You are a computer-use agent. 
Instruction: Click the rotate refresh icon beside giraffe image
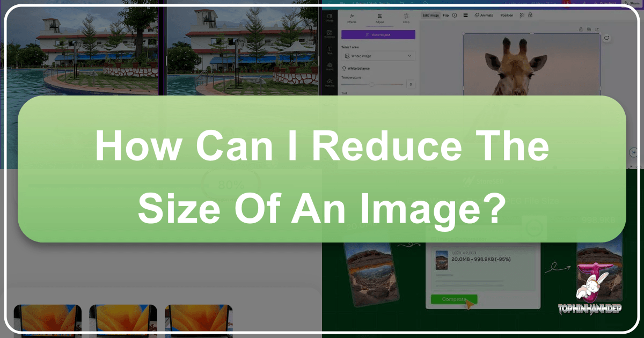tap(606, 38)
